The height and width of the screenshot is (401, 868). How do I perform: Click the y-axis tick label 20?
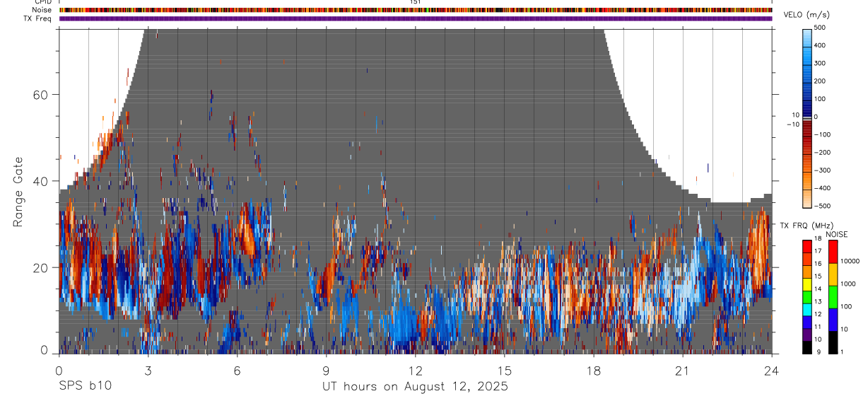pos(40,267)
